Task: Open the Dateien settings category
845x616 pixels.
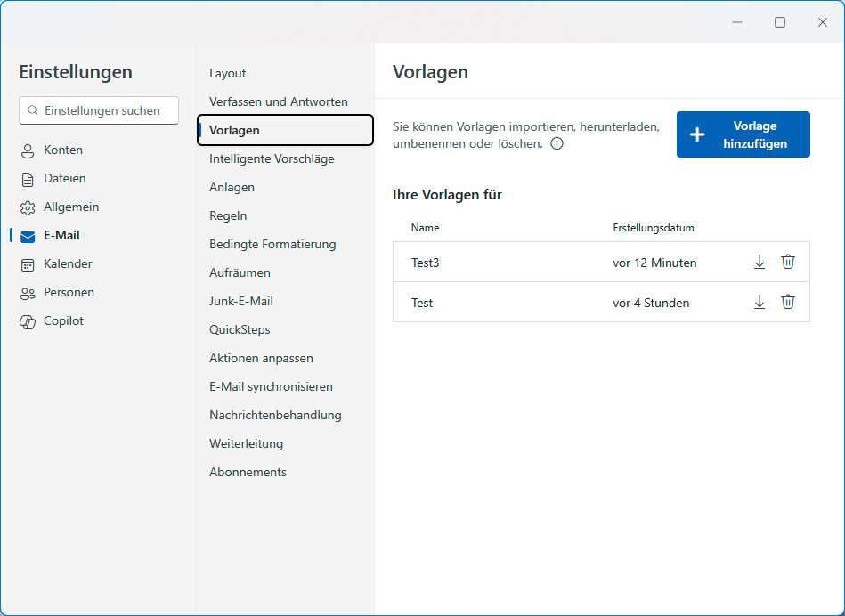Action: (65, 178)
